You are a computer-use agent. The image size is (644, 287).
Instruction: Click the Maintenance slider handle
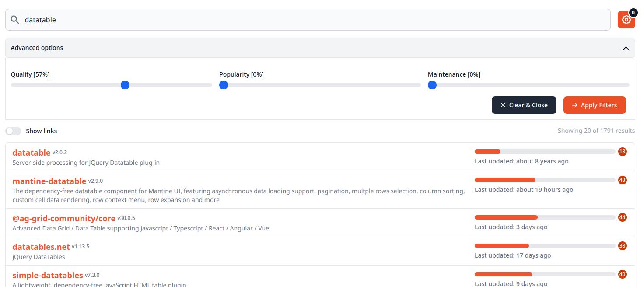[x=432, y=85]
